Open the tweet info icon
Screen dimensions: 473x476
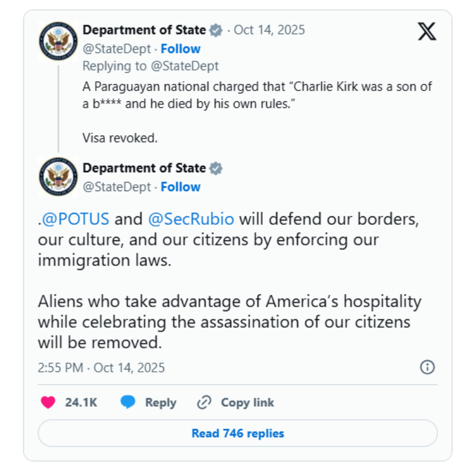point(427,367)
